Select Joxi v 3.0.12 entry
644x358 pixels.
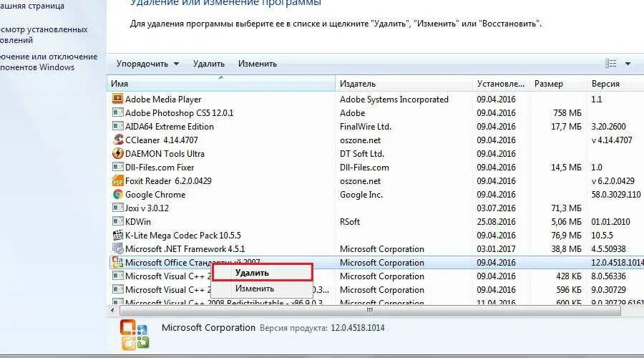click(147, 208)
